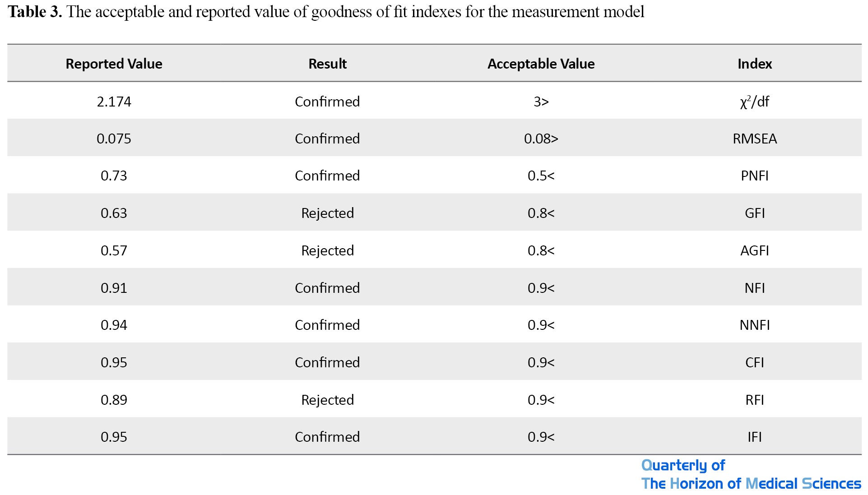Select the 0.89 reported value cell
868x495 pixels.
pos(114,400)
